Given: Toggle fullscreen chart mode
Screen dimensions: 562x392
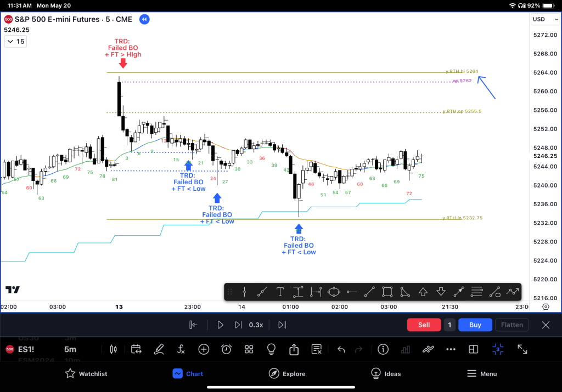Looking at the screenshot, I should (522, 349).
